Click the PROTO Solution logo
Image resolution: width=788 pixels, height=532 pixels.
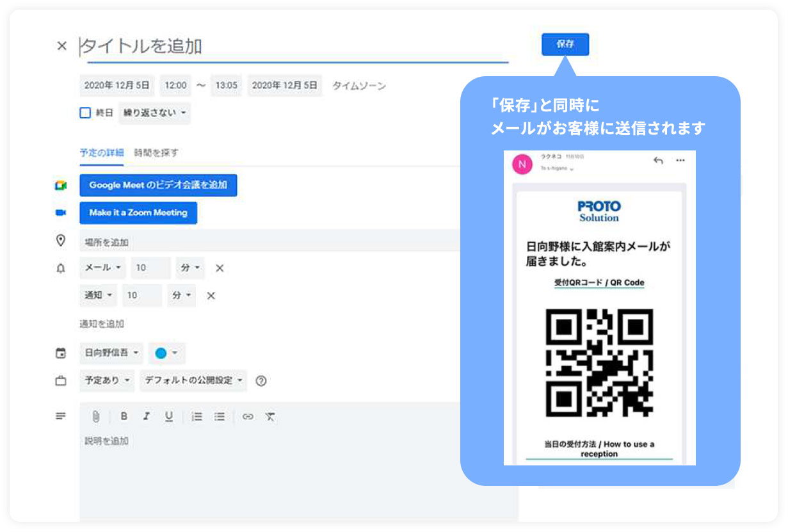pyautogui.click(x=599, y=211)
